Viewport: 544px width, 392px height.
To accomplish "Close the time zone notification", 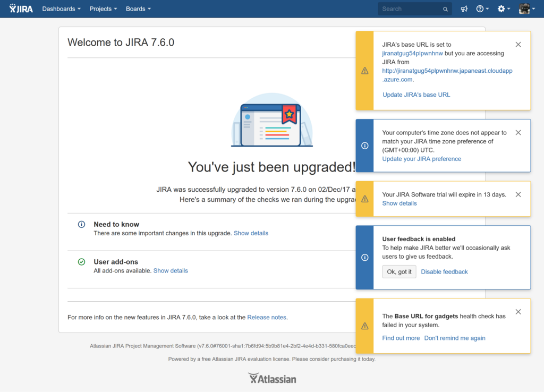I will [x=518, y=132].
